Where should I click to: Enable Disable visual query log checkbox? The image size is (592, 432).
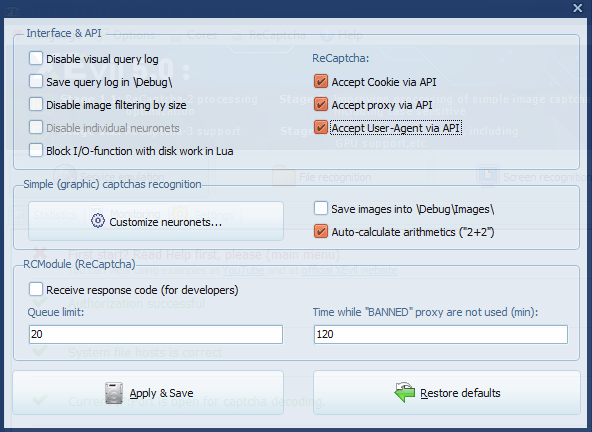coord(36,59)
